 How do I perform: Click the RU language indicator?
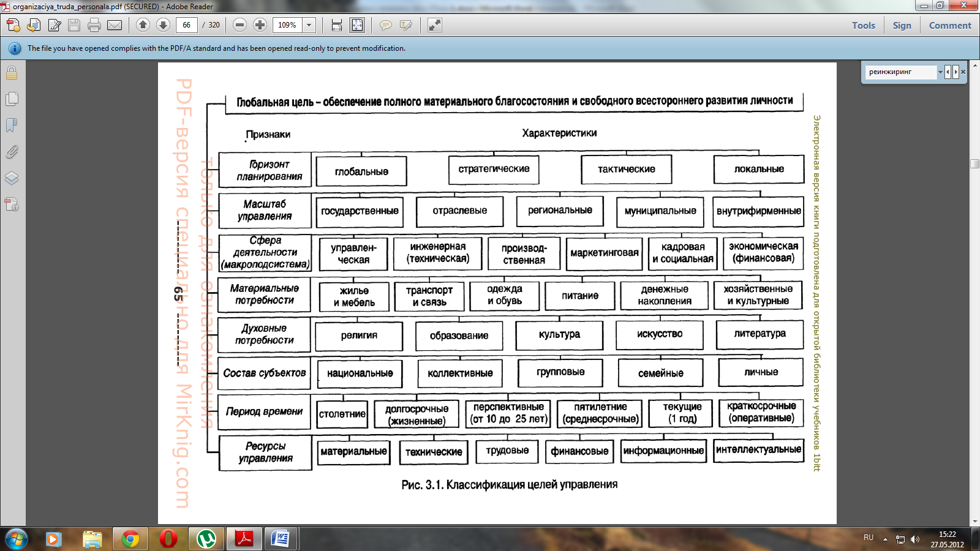coord(869,538)
